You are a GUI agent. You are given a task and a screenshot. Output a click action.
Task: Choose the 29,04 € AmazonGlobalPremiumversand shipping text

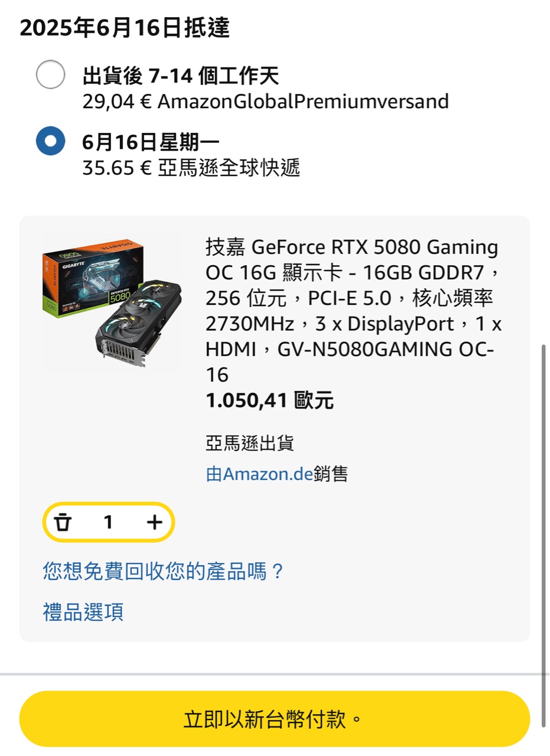(265, 102)
